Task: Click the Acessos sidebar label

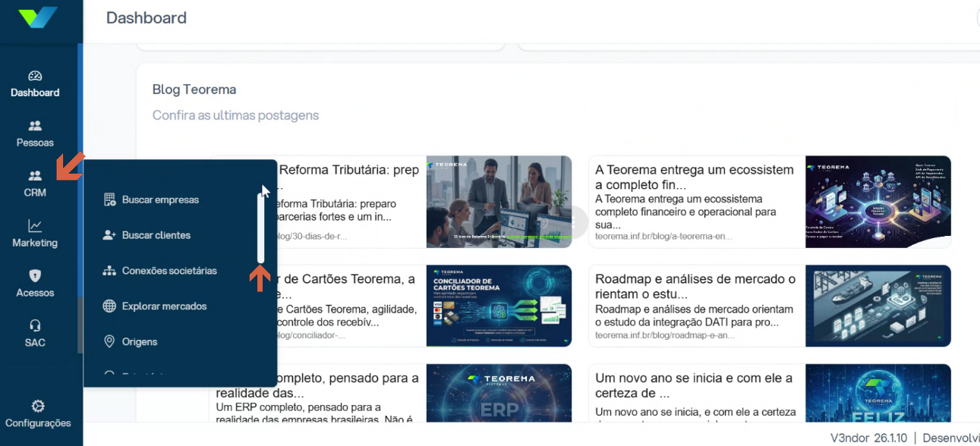Action: click(x=35, y=293)
